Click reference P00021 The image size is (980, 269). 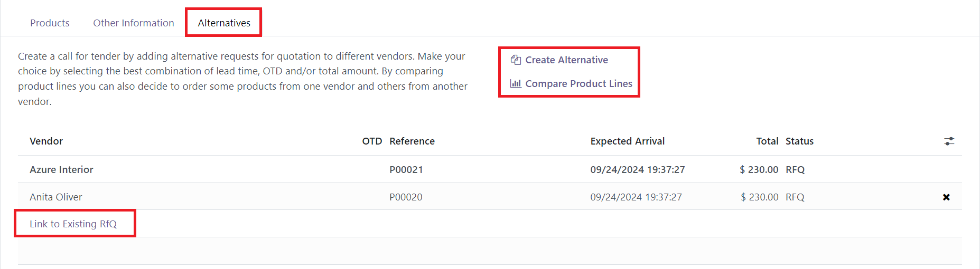click(406, 169)
